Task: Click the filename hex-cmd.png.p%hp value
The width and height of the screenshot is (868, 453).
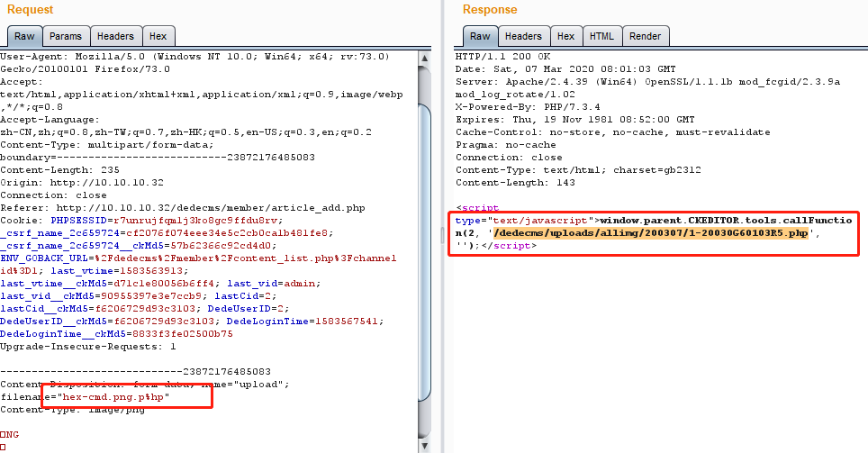Action: [113, 397]
